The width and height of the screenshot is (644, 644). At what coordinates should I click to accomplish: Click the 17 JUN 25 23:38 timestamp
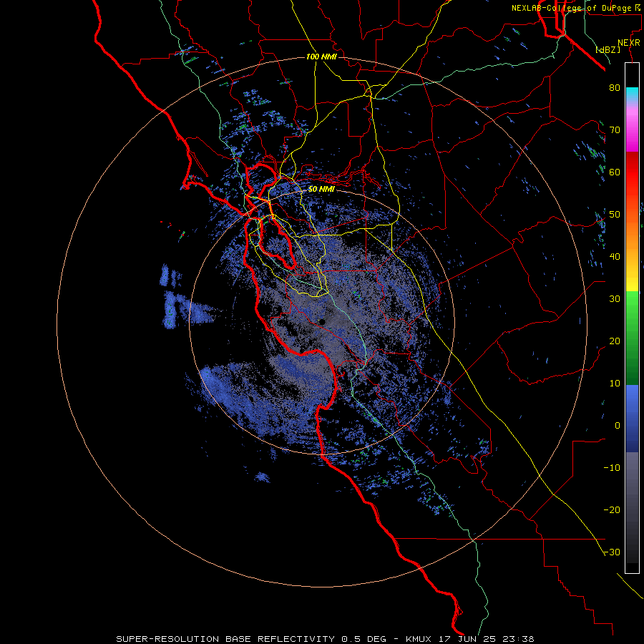click(x=487, y=639)
